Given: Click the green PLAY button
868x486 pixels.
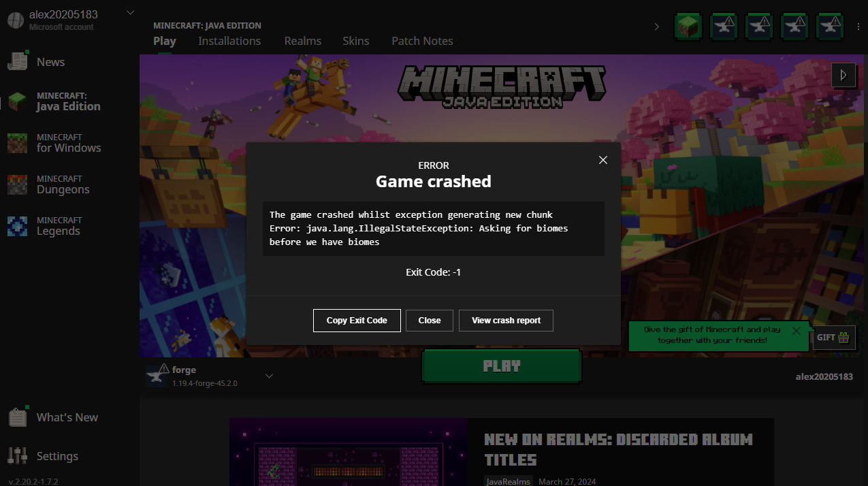Looking at the screenshot, I should point(502,366).
